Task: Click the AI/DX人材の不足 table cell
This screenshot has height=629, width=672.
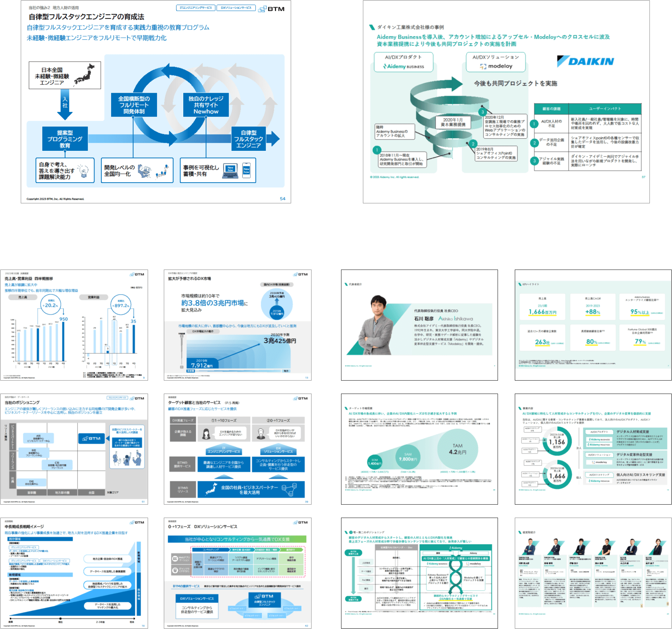Action: [x=551, y=123]
